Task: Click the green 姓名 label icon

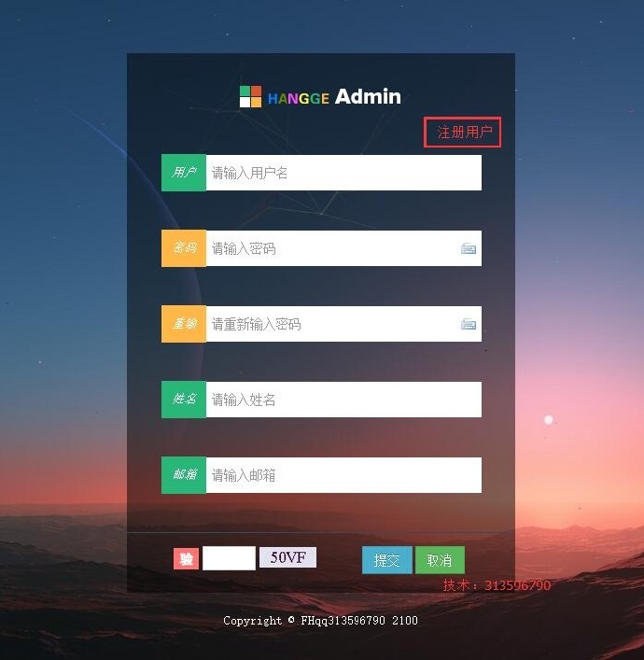Action: (184, 400)
